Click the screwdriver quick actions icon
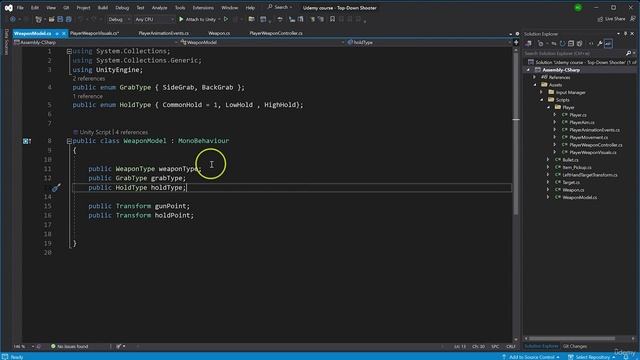 click(x=56, y=188)
